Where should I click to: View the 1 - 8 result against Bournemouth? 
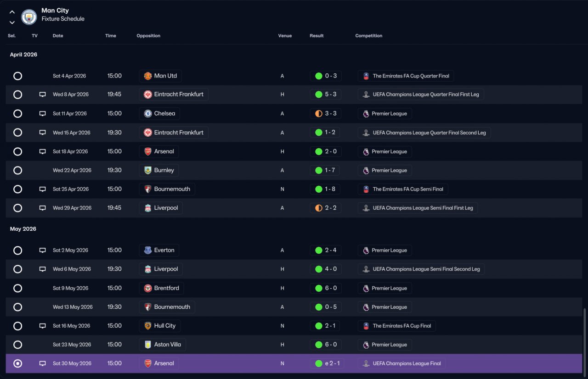click(325, 189)
